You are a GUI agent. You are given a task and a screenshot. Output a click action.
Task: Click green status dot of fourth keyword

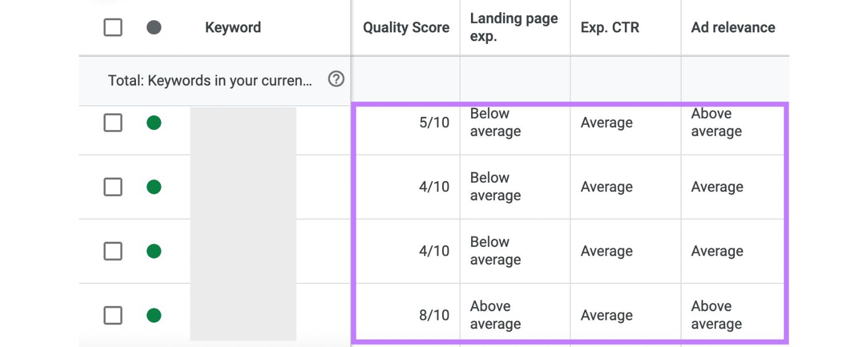[154, 315]
